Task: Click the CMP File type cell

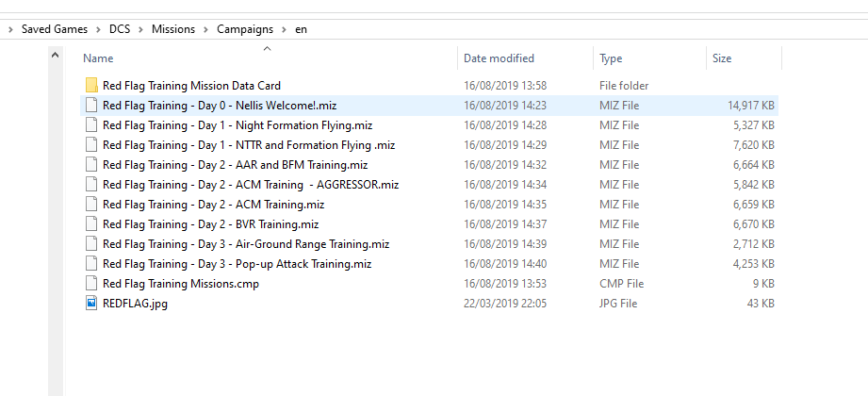Action: (x=621, y=284)
